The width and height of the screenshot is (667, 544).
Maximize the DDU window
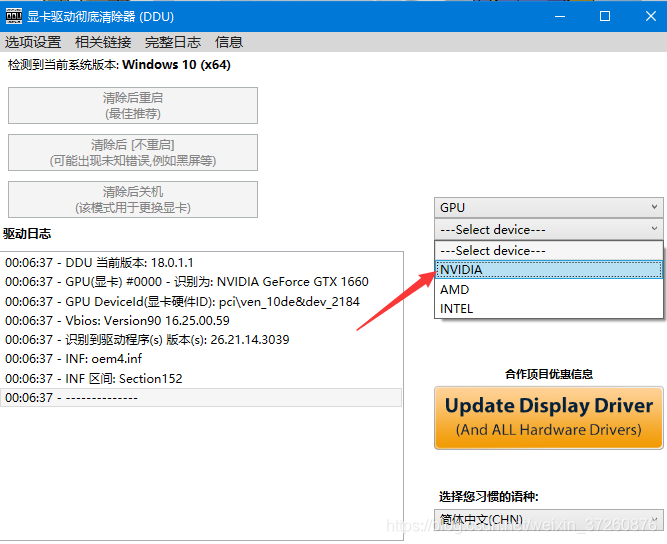tap(605, 16)
